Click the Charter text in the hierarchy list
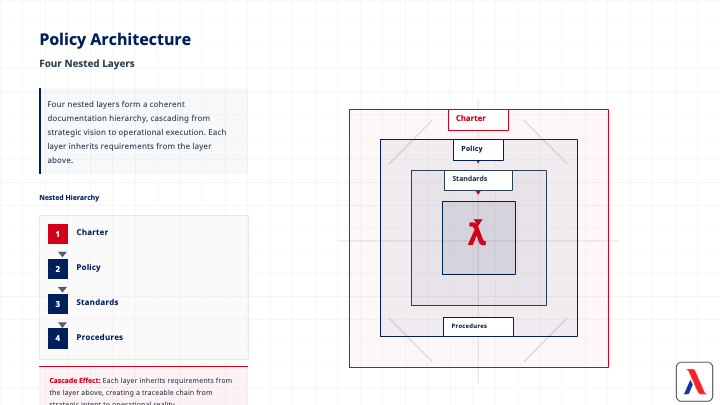 (92, 232)
